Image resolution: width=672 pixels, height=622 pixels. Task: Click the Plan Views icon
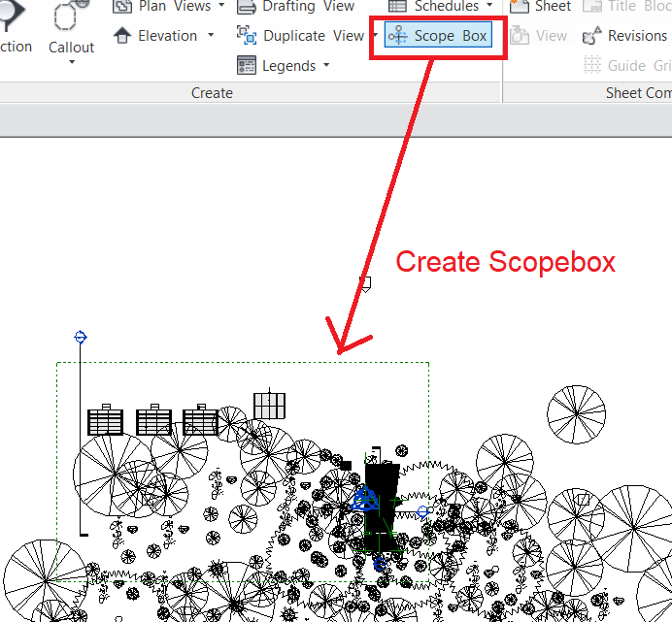[x=122, y=6]
